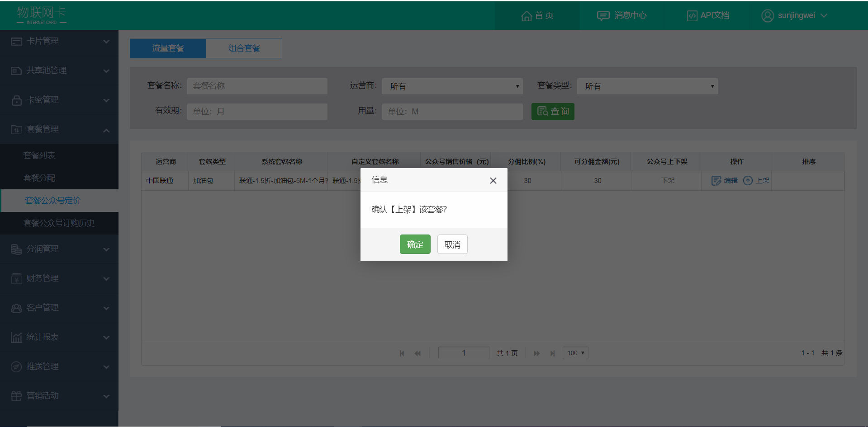The height and width of the screenshot is (427, 868).
Task: Click the edit pencil icon in row
Action: tap(716, 181)
